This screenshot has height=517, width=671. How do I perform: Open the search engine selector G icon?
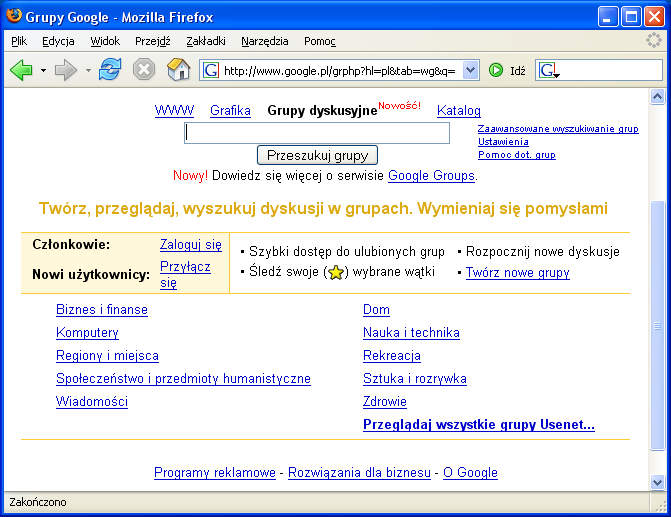pyautogui.click(x=549, y=70)
